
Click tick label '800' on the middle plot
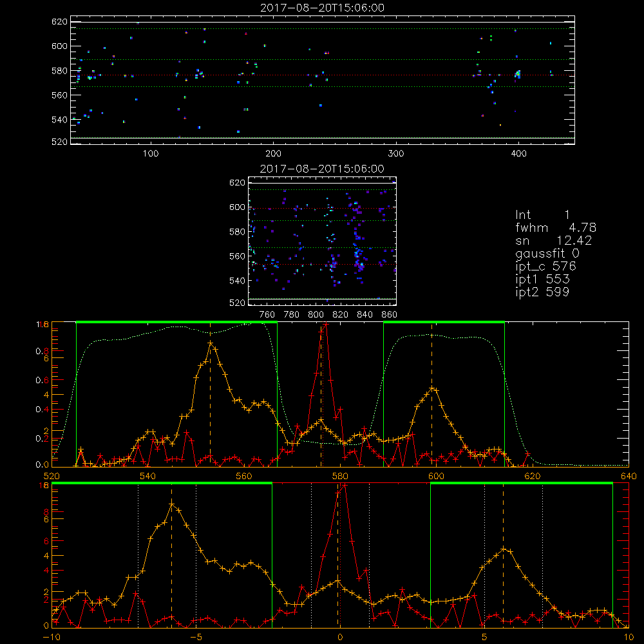point(316,315)
